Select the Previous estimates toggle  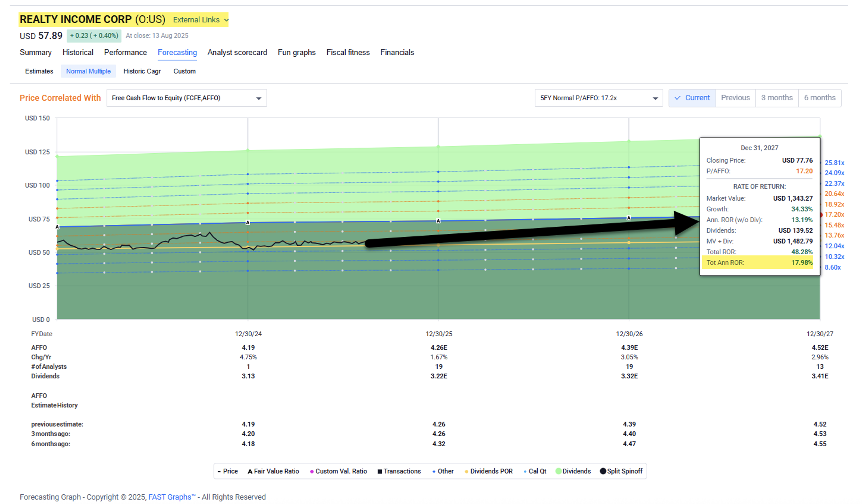tap(736, 98)
